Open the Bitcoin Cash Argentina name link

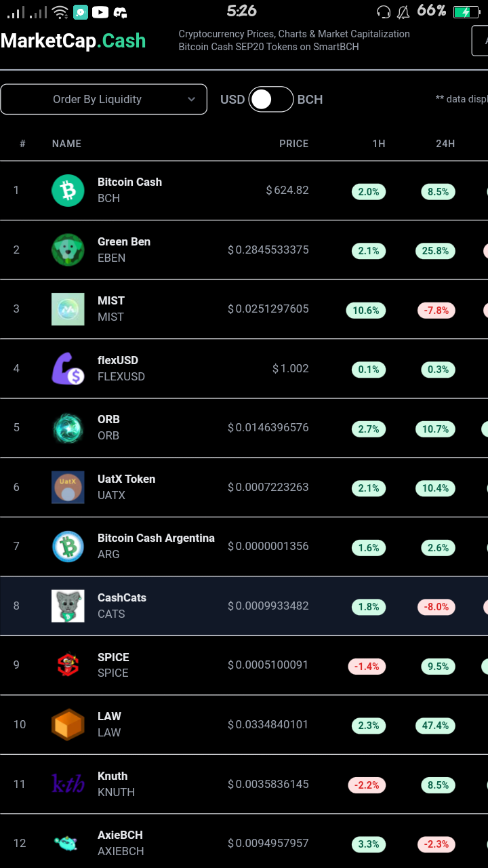tap(156, 538)
